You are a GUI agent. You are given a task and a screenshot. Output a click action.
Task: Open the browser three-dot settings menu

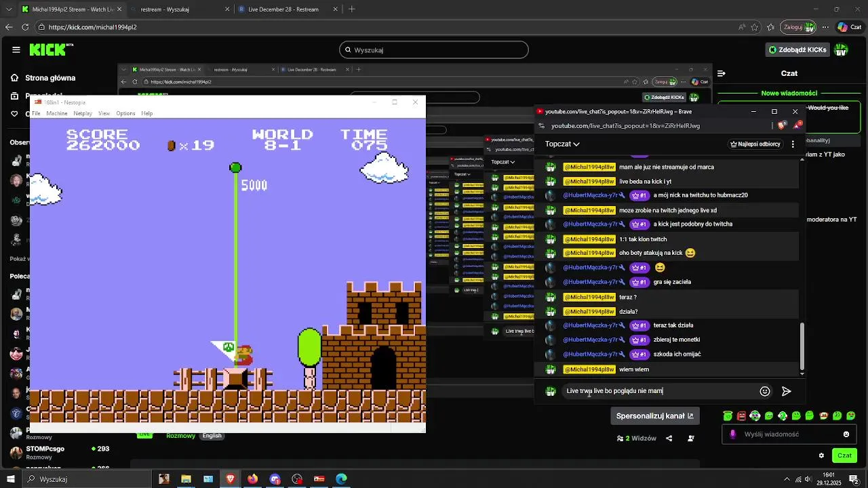click(x=825, y=27)
